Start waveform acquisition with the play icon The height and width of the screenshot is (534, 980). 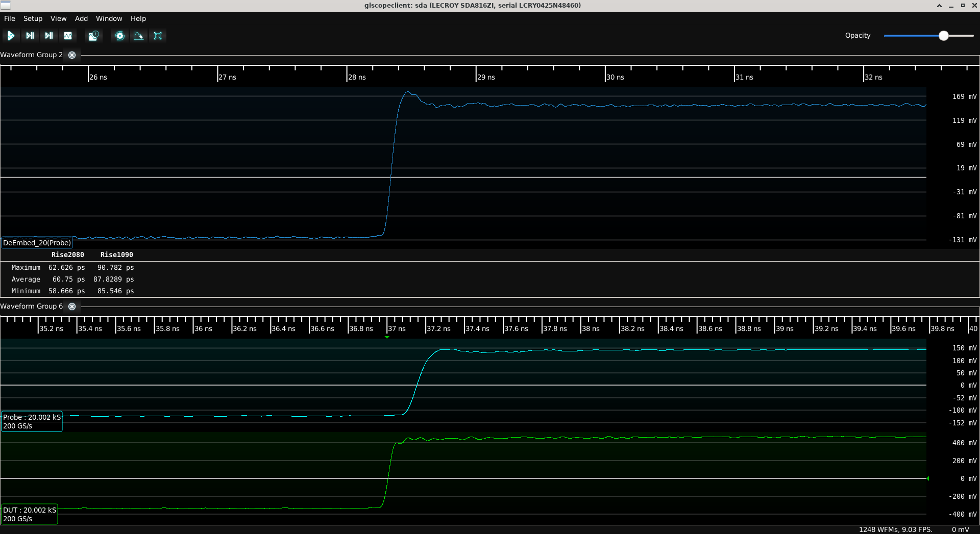point(11,36)
